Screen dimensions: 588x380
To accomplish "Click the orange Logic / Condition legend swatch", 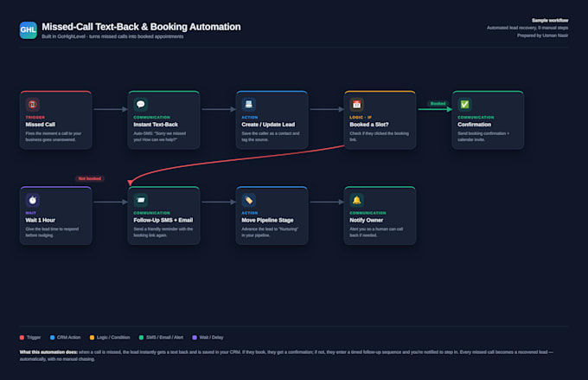I will (x=92, y=338).
